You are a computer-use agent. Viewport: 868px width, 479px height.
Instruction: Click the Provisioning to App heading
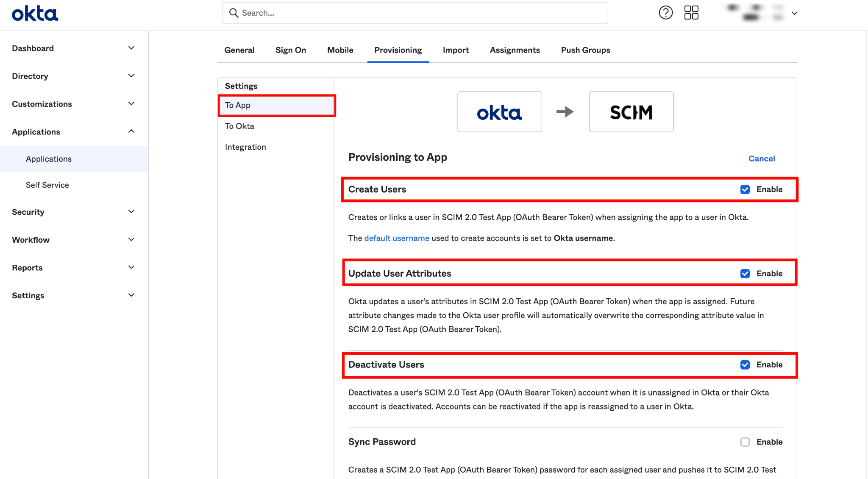click(398, 157)
